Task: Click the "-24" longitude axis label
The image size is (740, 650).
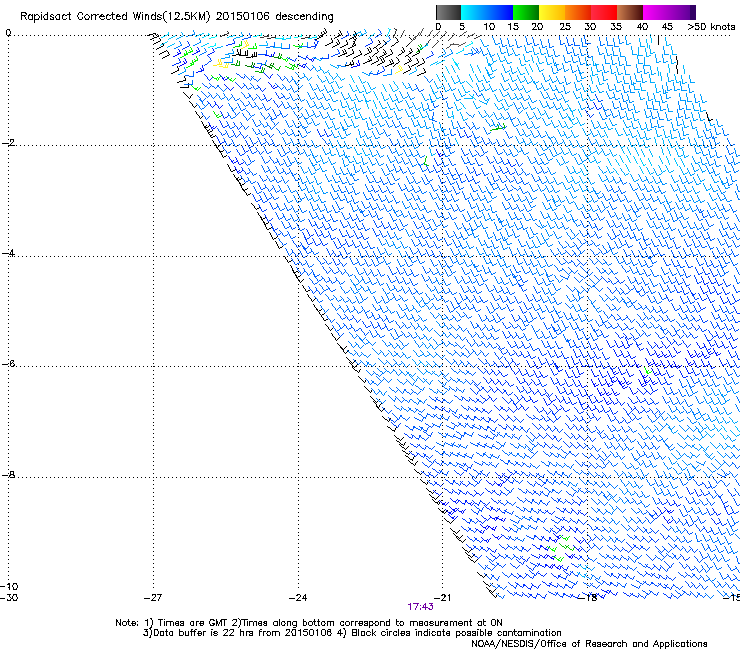Action: [298, 598]
